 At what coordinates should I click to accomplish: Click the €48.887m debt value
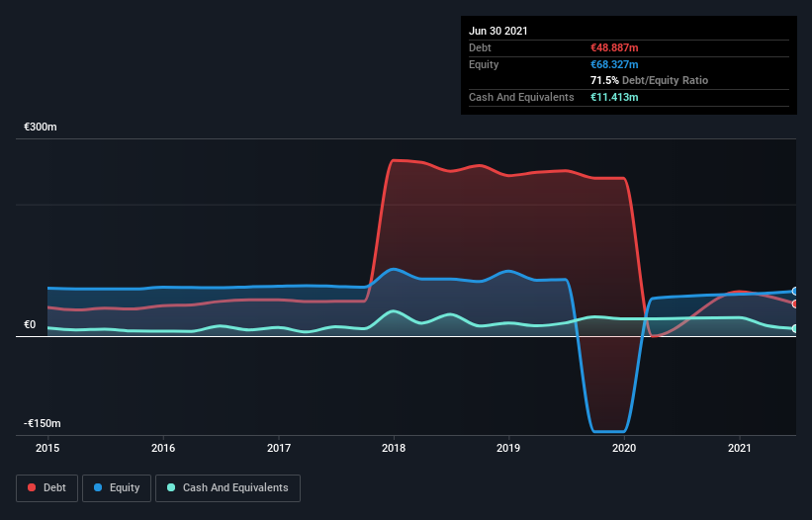(614, 47)
